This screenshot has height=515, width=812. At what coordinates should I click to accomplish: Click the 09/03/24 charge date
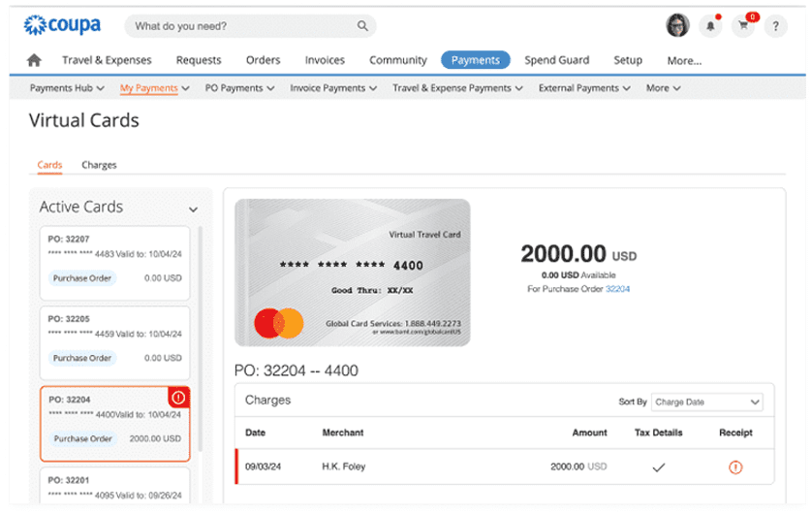[263, 467]
